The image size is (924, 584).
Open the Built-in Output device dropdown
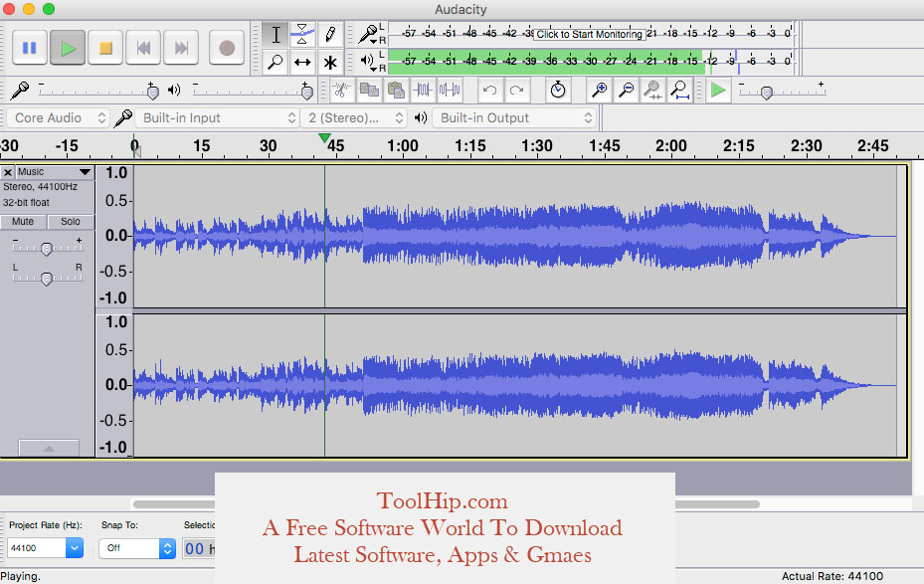(x=514, y=117)
